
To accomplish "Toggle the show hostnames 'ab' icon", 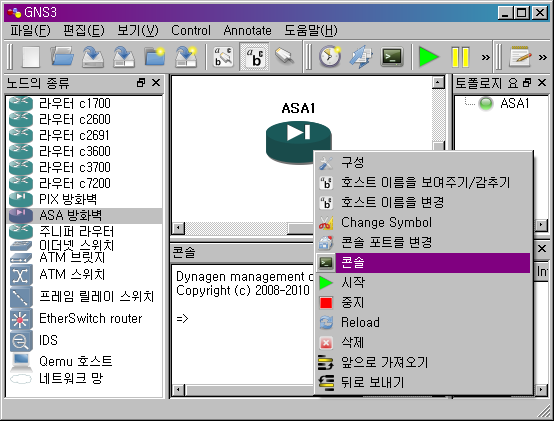I will [x=254, y=57].
